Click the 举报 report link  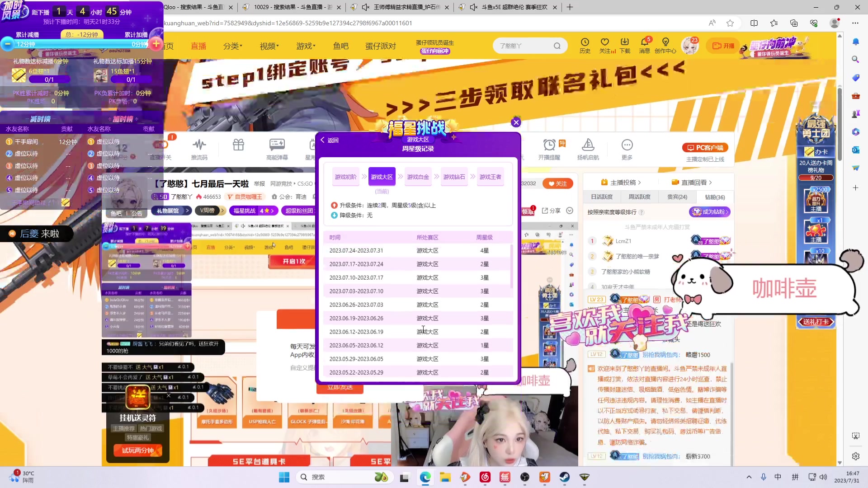click(x=259, y=184)
